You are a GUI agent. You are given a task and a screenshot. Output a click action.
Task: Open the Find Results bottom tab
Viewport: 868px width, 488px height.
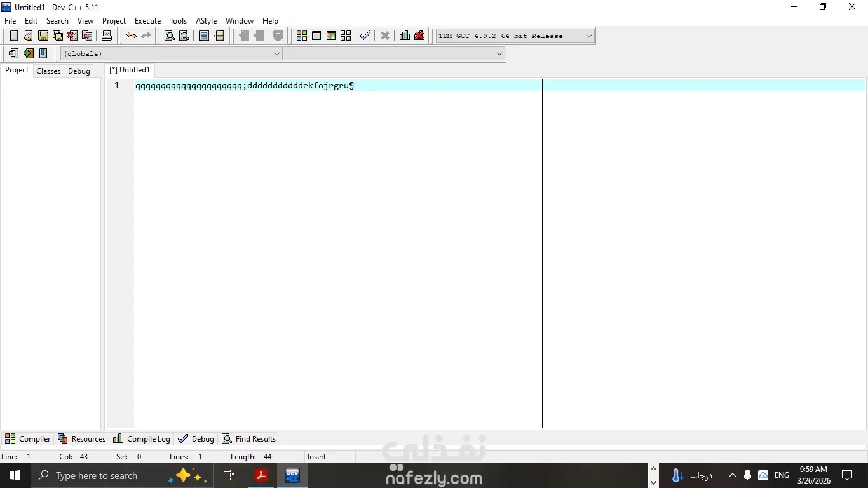(x=249, y=438)
